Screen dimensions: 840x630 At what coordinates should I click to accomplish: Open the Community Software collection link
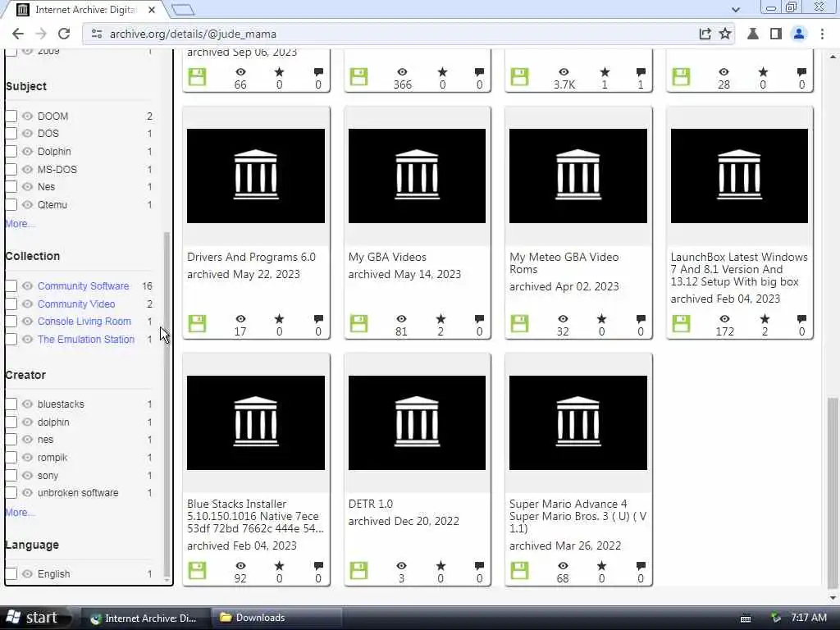pyautogui.click(x=83, y=286)
